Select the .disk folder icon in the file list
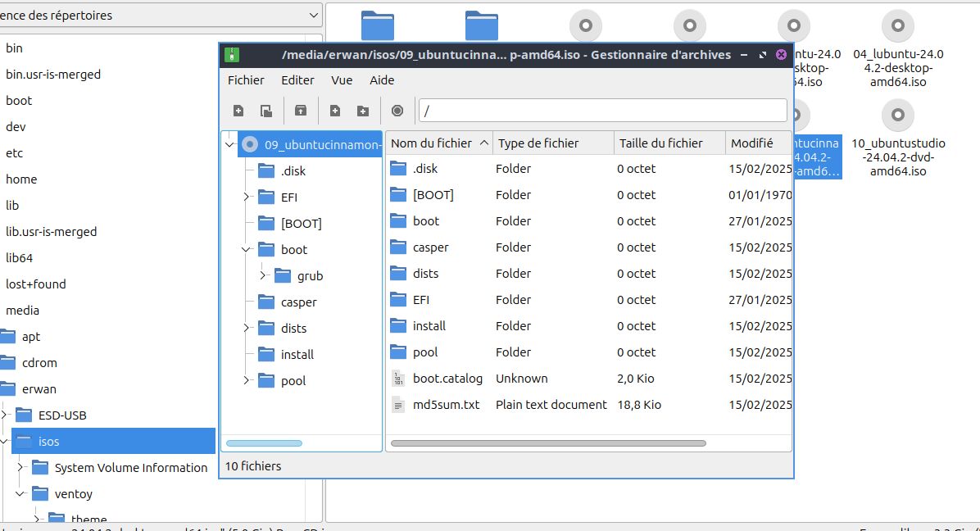The image size is (980, 531). tap(398, 169)
